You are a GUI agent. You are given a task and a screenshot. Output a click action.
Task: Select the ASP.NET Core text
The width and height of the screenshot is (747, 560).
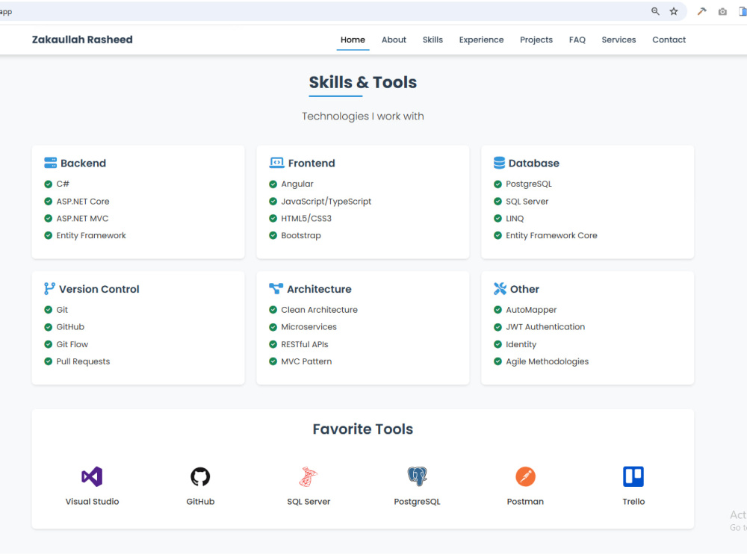(x=83, y=202)
